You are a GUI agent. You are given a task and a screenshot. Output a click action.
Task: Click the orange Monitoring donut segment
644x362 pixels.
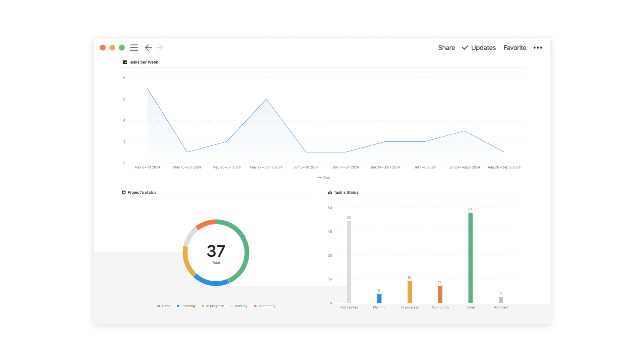(x=205, y=224)
